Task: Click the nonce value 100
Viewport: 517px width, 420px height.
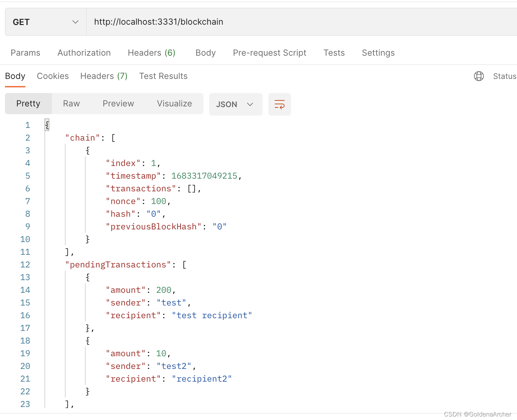Action: (x=158, y=201)
